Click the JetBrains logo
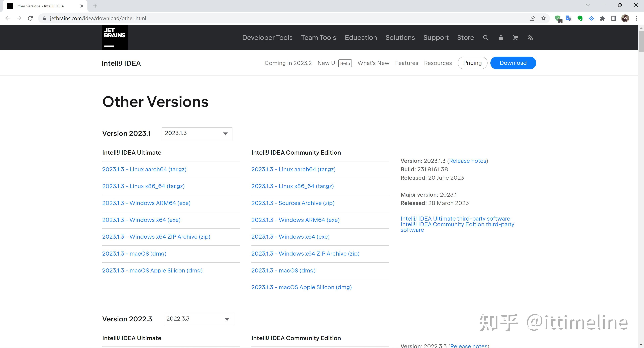Image resolution: width=644 pixels, height=348 pixels. tap(115, 37)
